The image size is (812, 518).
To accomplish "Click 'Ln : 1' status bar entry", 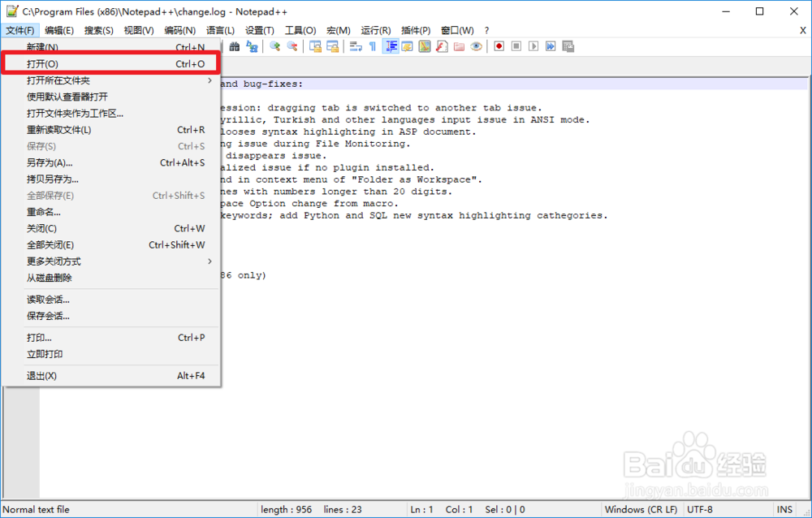I will pos(421,510).
